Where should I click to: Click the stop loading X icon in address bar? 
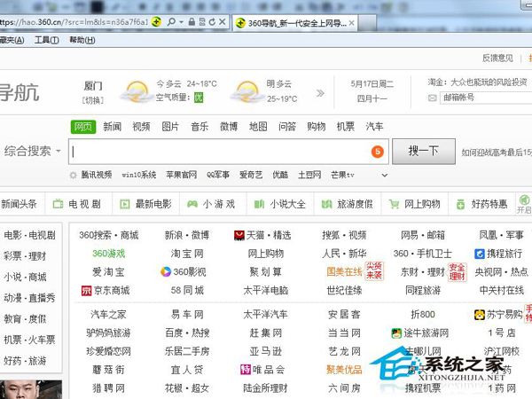(223, 22)
